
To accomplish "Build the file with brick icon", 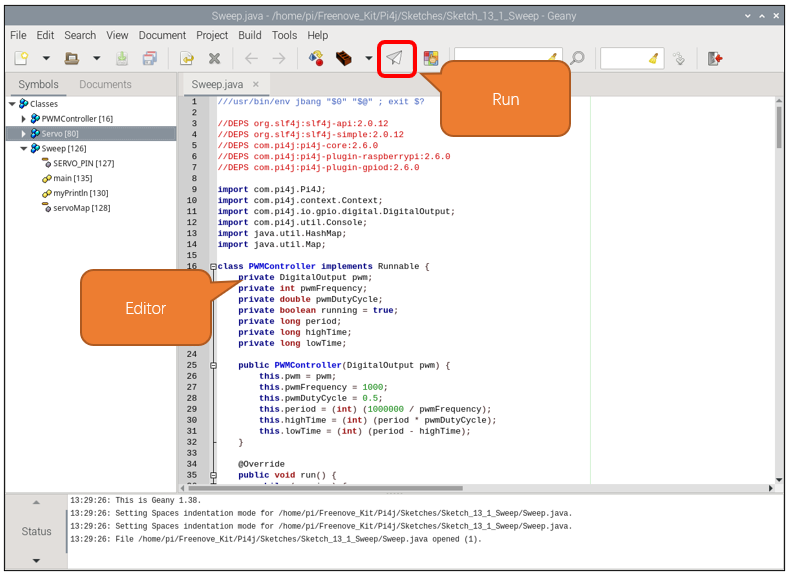I will 344,59.
